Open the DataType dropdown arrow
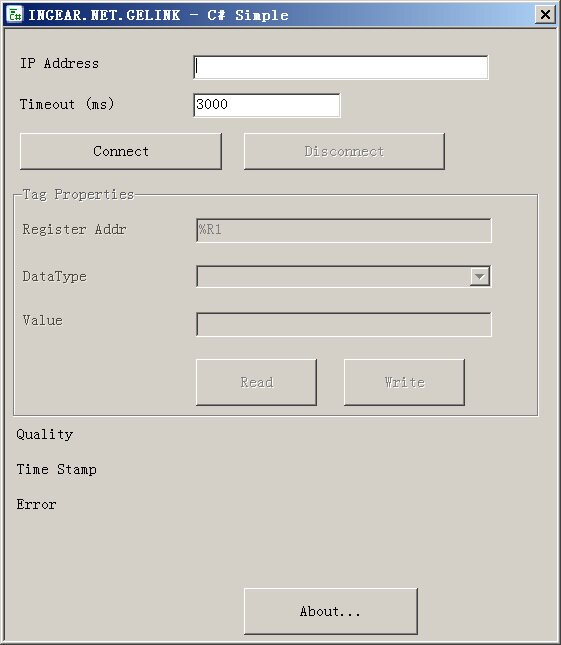561x645 pixels. [x=480, y=276]
